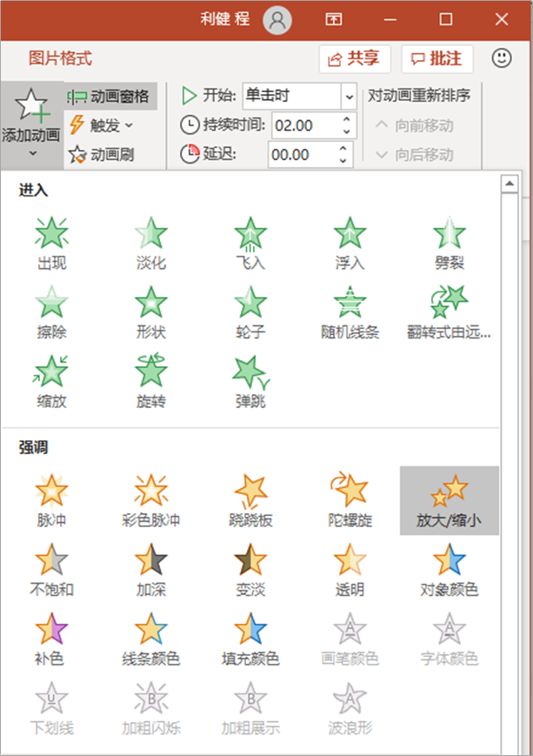Apply the 补色 emphasis effect
The image size is (533, 756).
51,639
